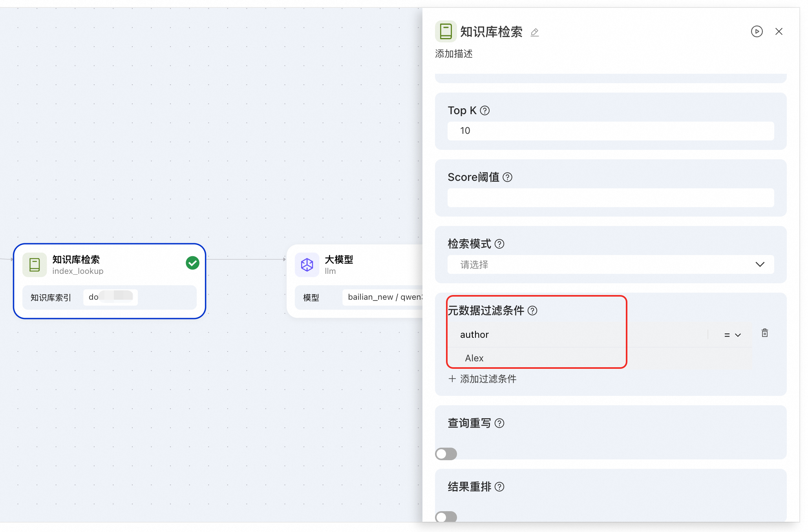Click the run/play icon in panel header
808x532 pixels.
757,31
